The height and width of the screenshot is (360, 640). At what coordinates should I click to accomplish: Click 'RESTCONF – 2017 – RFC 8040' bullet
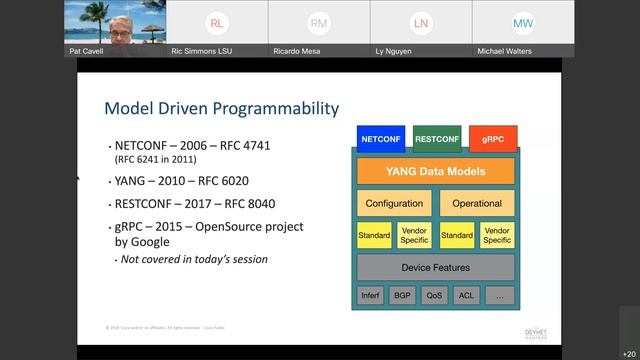(x=195, y=204)
